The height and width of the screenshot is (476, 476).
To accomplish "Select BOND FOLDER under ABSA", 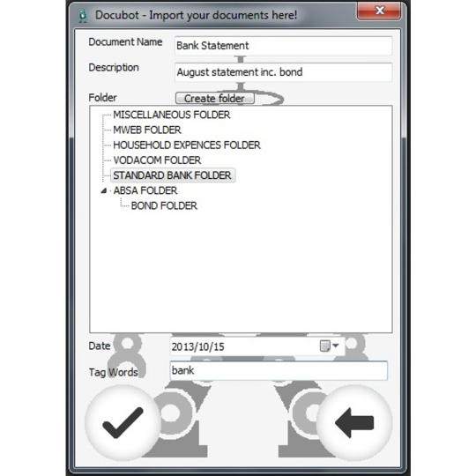I will point(164,205).
